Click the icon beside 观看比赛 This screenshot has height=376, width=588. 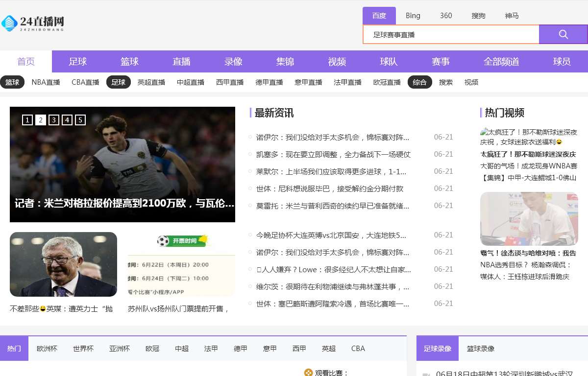[308, 373]
